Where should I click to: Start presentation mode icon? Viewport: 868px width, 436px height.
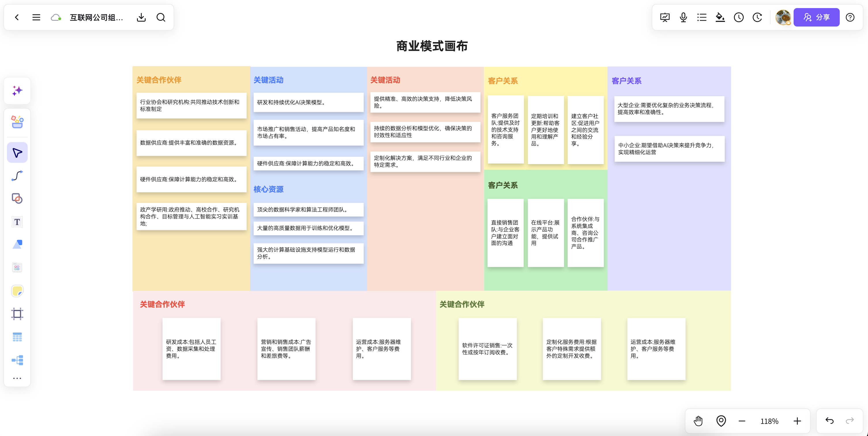tap(665, 17)
